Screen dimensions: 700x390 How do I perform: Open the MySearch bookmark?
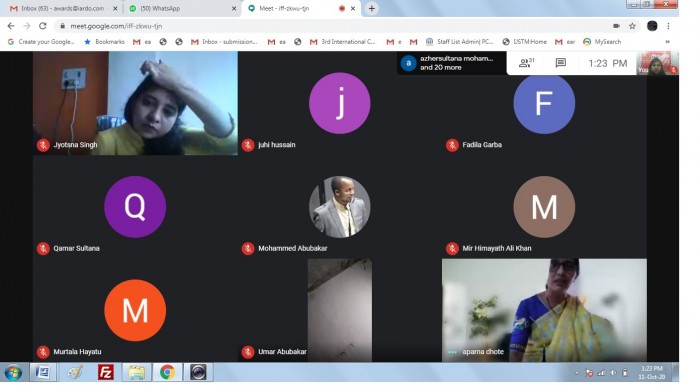point(602,41)
